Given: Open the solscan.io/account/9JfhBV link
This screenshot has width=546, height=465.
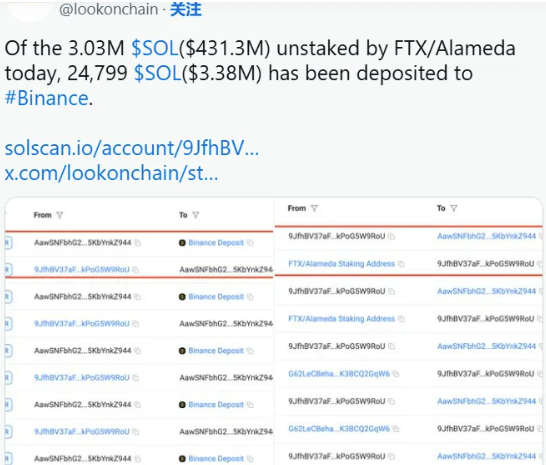Looking at the screenshot, I should 132,148.
